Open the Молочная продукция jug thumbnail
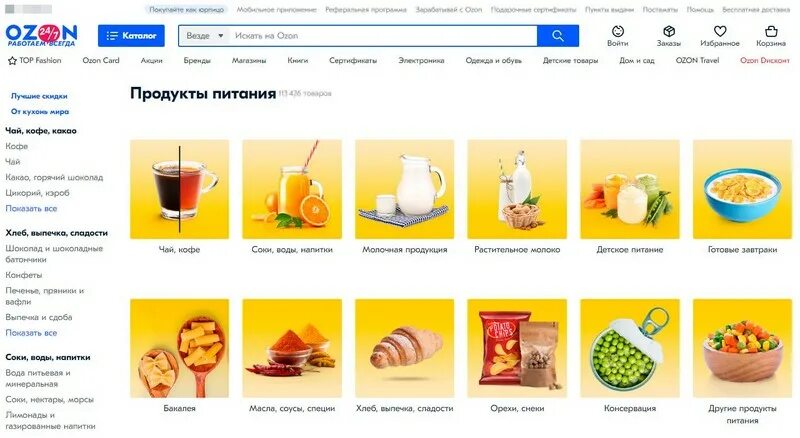This screenshot has height=438, width=800. coord(405,189)
